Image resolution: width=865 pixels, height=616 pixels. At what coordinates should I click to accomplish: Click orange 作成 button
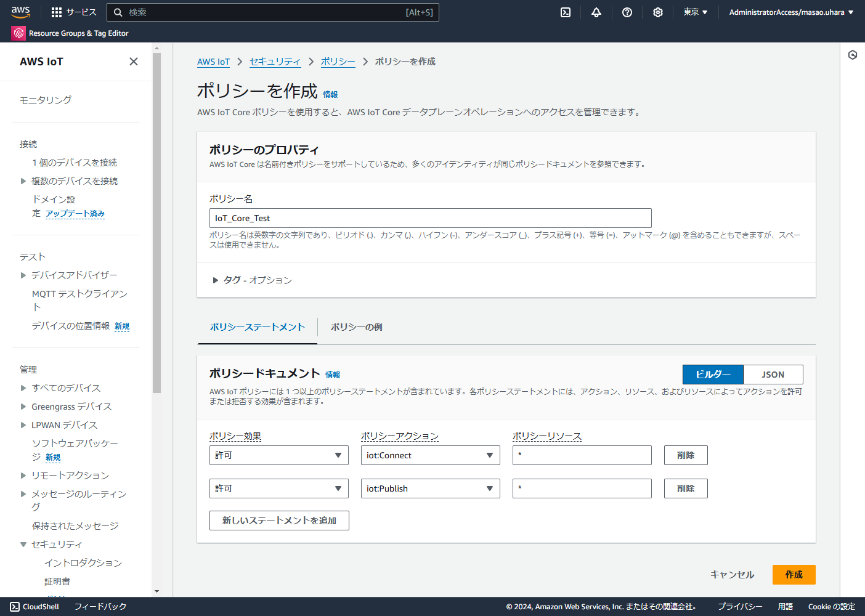pos(794,575)
